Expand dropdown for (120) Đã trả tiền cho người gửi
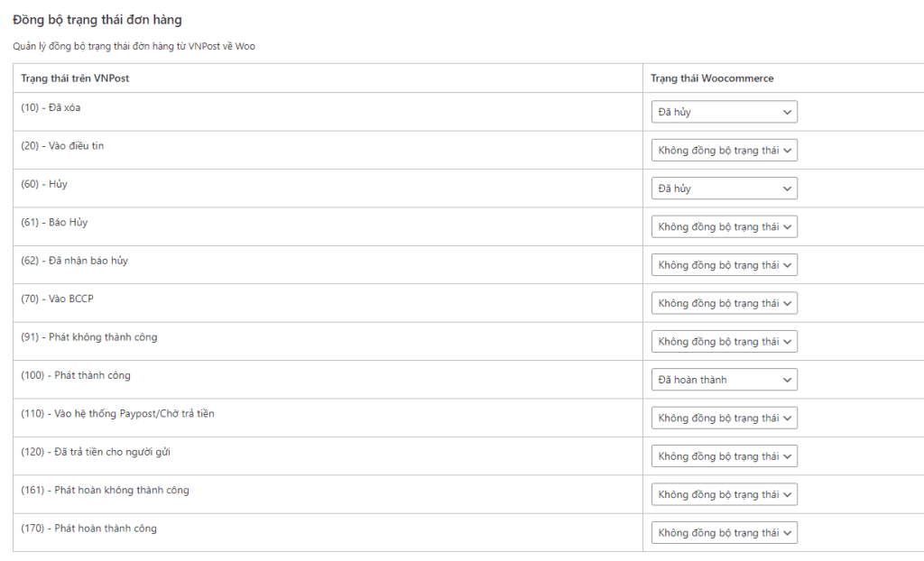This screenshot has height=561, width=924. (724, 456)
